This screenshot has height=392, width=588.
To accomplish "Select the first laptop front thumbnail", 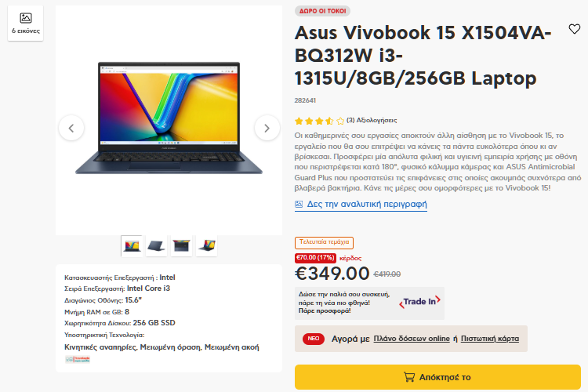I will (132, 246).
